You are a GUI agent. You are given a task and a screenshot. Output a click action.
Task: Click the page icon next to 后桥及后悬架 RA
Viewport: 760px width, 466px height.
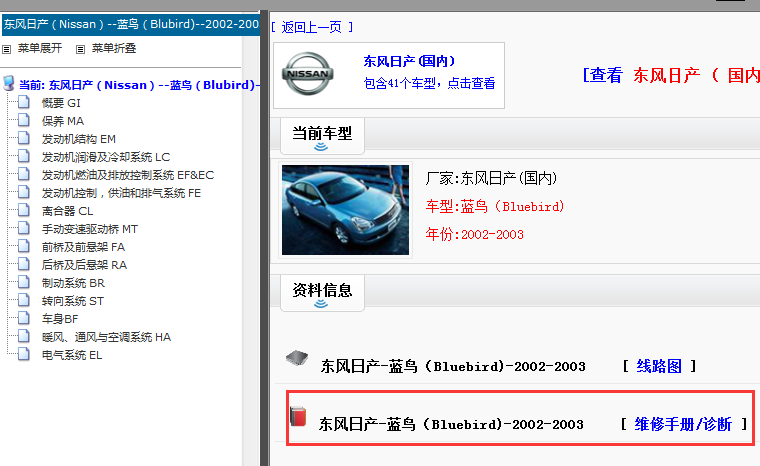[x=24, y=264]
